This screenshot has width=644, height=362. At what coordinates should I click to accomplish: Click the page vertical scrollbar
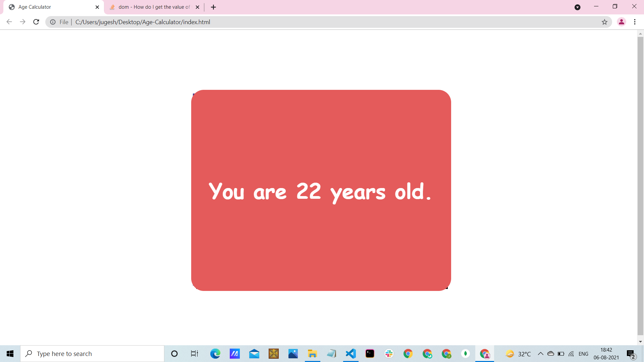(x=640, y=184)
